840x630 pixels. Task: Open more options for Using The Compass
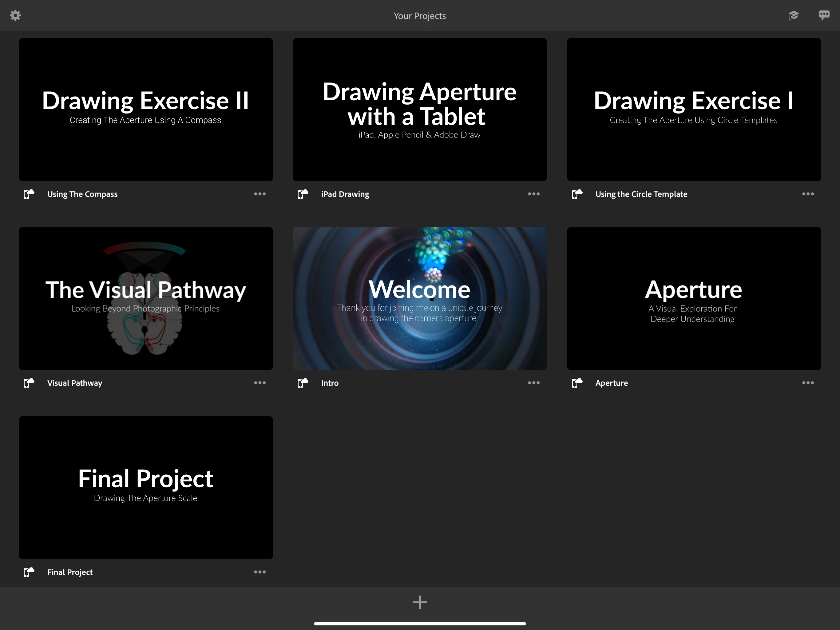[260, 194]
